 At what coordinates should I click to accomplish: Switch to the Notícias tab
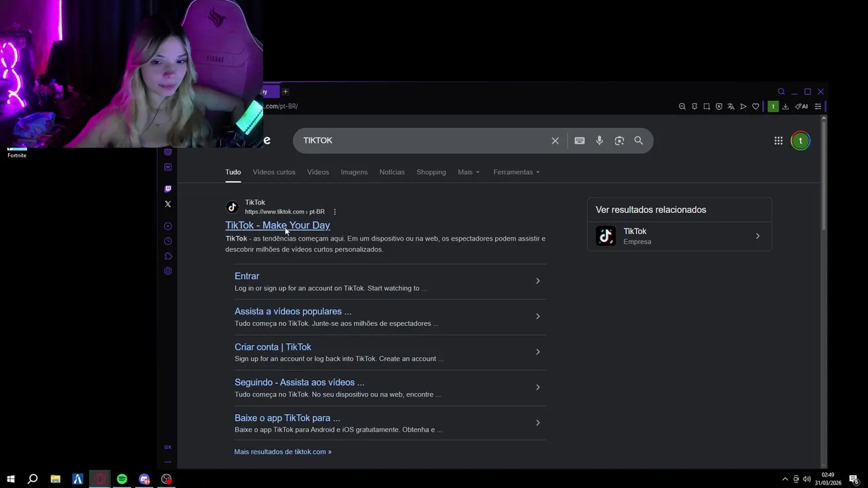[x=392, y=172]
